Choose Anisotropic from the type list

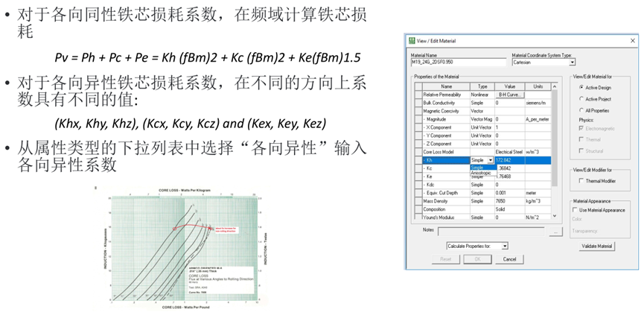[x=481, y=173]
